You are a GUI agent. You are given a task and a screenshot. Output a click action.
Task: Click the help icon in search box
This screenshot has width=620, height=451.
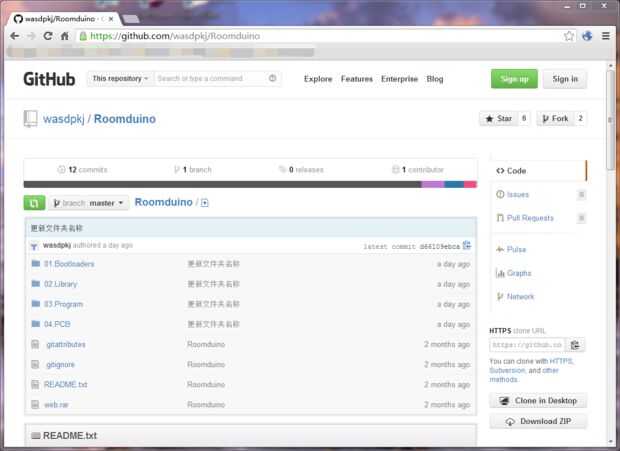pyautogui.click(x=272, y=78)
